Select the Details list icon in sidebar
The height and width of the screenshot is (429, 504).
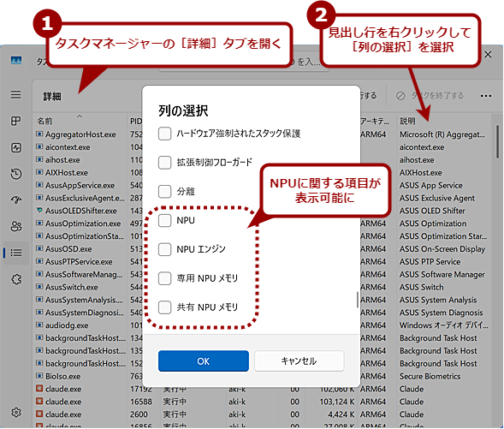[x=16, y=253]
